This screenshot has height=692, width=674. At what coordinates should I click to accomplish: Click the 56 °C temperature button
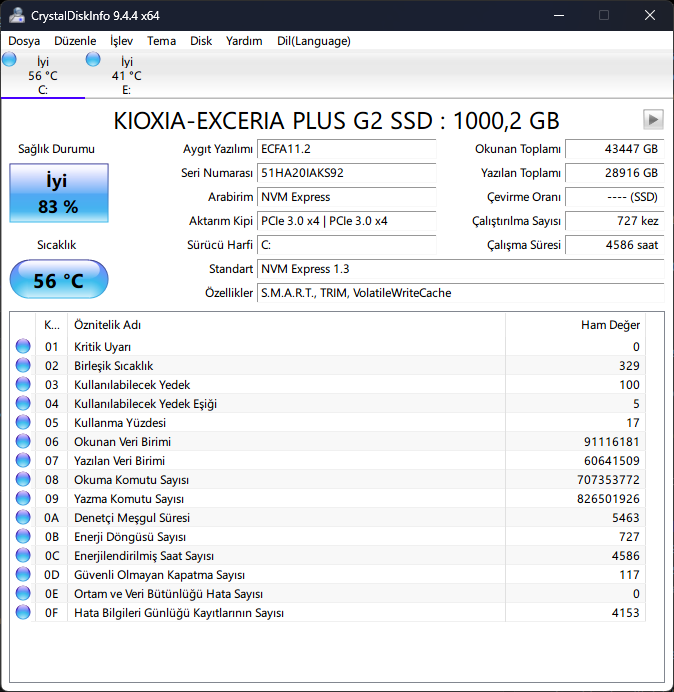click(x=59, y=279)
